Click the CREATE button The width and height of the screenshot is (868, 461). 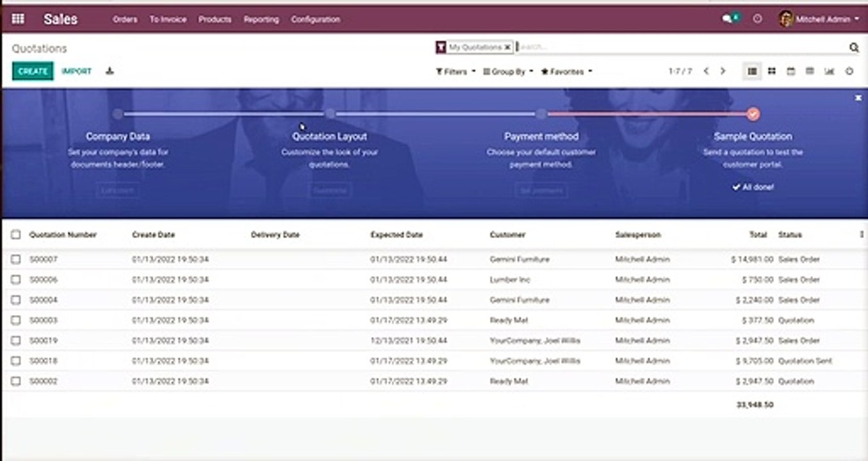click(33, 71)
